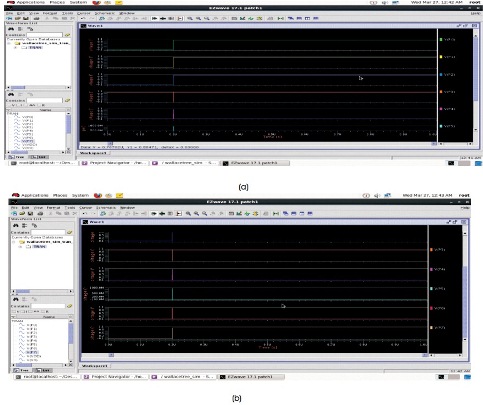Click binoculars search icon in upper waveform list
Screen dimensions: 483x405
click(x=11, y=29)
